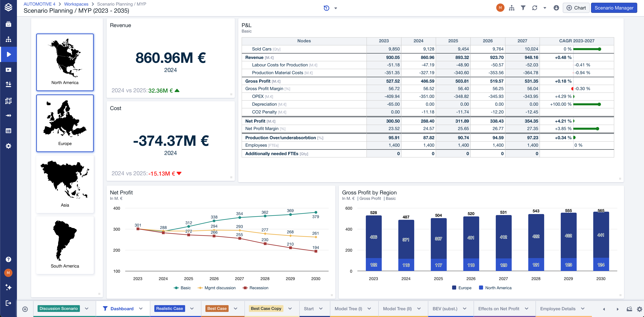Open the hierarchy tree icon in top toolbar
644x317 pixels.
512,8
